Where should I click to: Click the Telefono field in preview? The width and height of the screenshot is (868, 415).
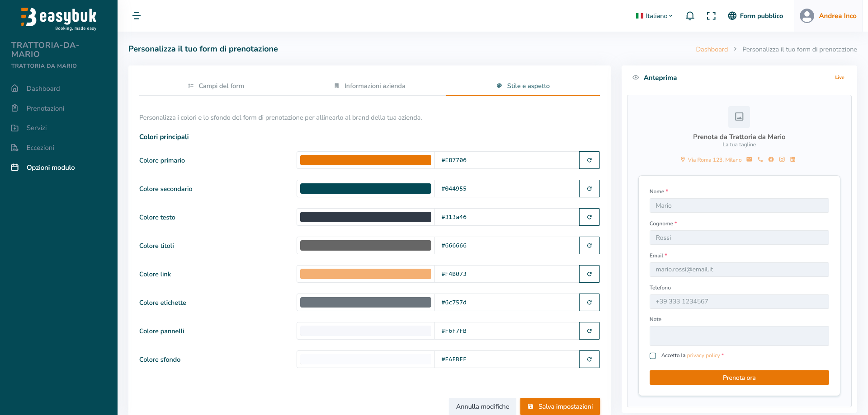click(739, 302)
